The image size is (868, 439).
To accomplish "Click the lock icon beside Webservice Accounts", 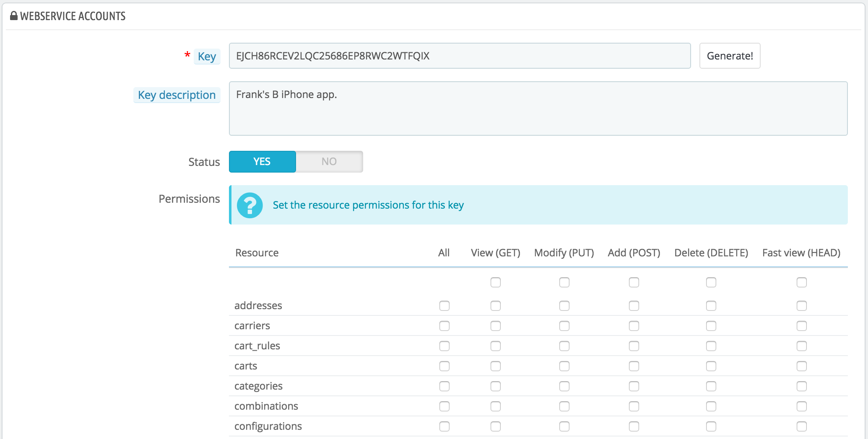I will (14, 16).
